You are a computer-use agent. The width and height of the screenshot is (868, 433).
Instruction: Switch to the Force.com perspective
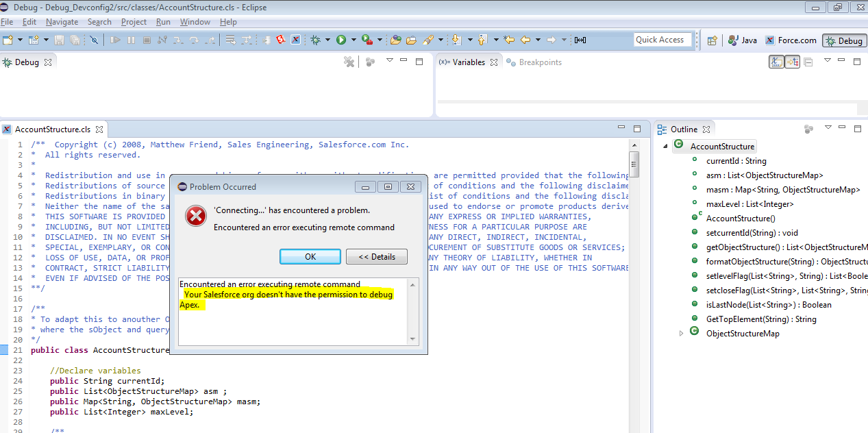click(791, 40)
